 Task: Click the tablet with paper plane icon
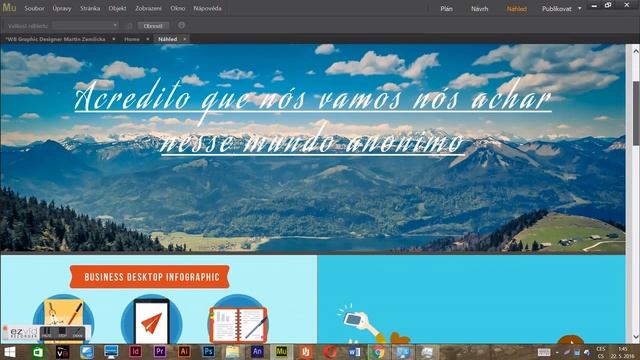[151, 320]
